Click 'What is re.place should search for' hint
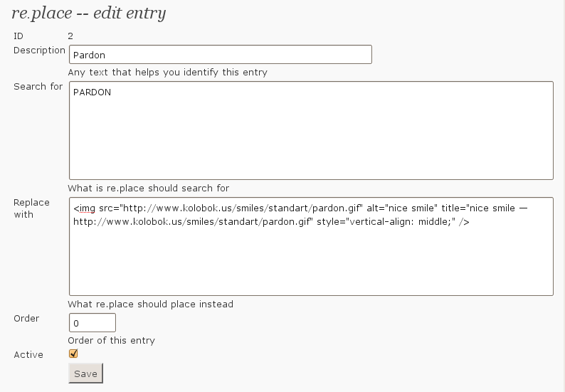Image resolution: width=565 pixels, height=392 pixels. pos(149,188)
